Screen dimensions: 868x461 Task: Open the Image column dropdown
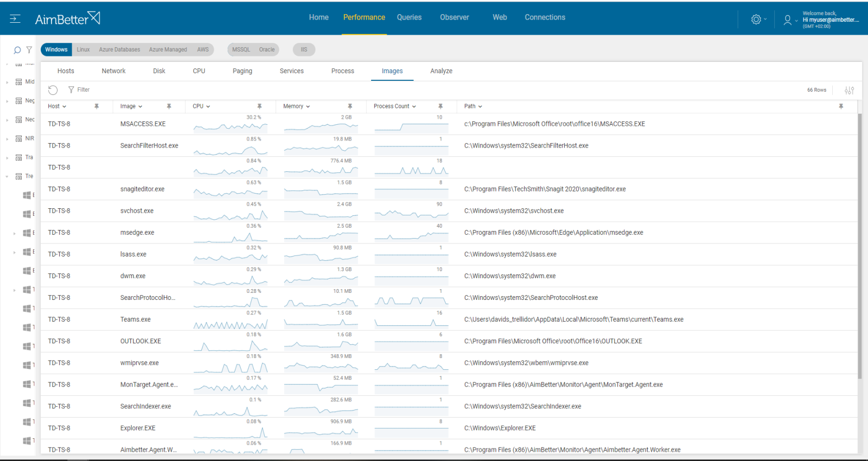click(x=140, y=107)
